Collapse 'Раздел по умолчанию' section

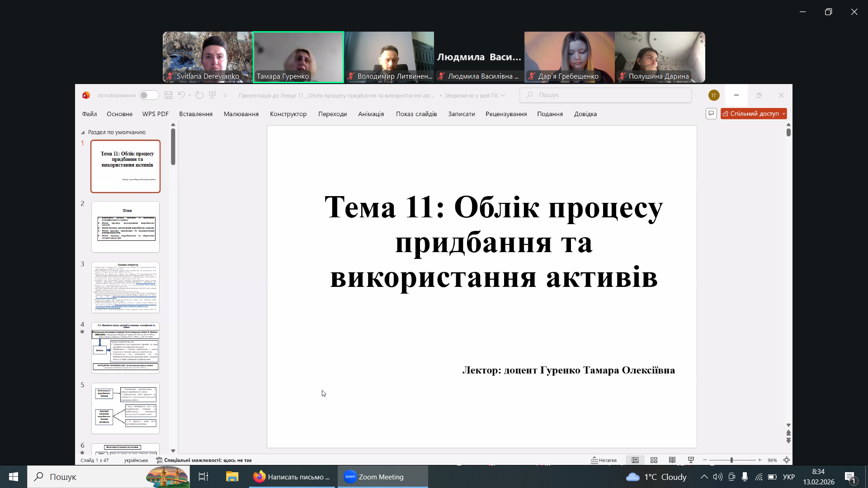(x=83, y=132)
